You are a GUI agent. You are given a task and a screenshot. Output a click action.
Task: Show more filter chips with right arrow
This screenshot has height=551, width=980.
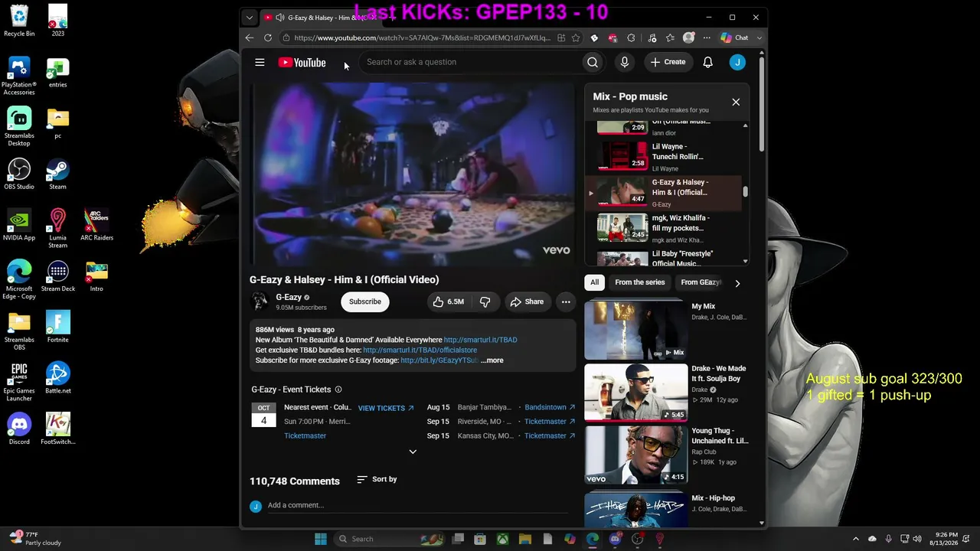tap(737, 283)
